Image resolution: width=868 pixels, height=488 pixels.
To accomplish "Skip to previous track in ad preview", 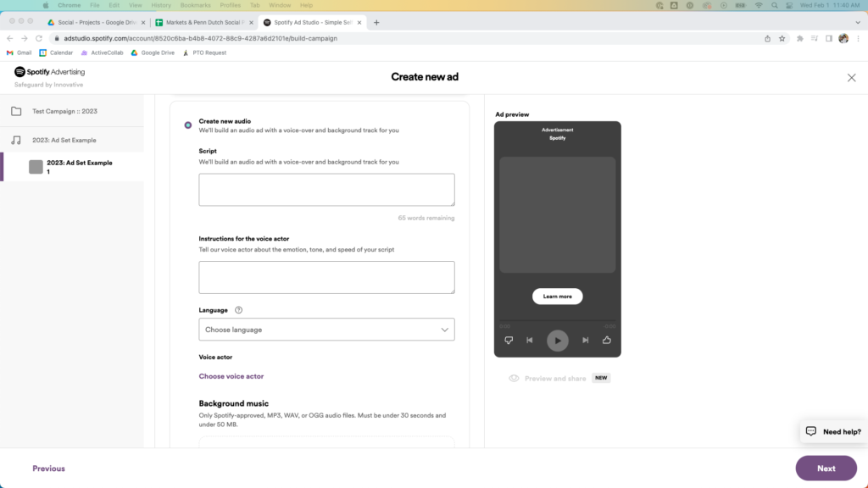I will [530, 341].
